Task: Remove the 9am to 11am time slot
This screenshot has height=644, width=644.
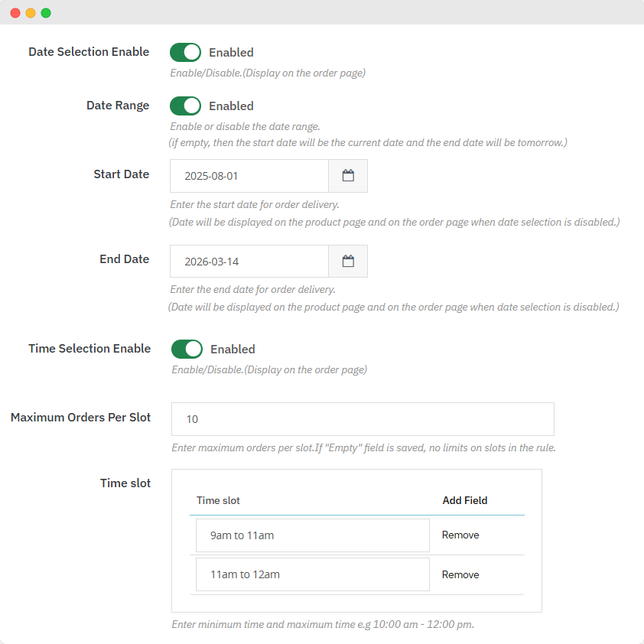Action: 460,535
